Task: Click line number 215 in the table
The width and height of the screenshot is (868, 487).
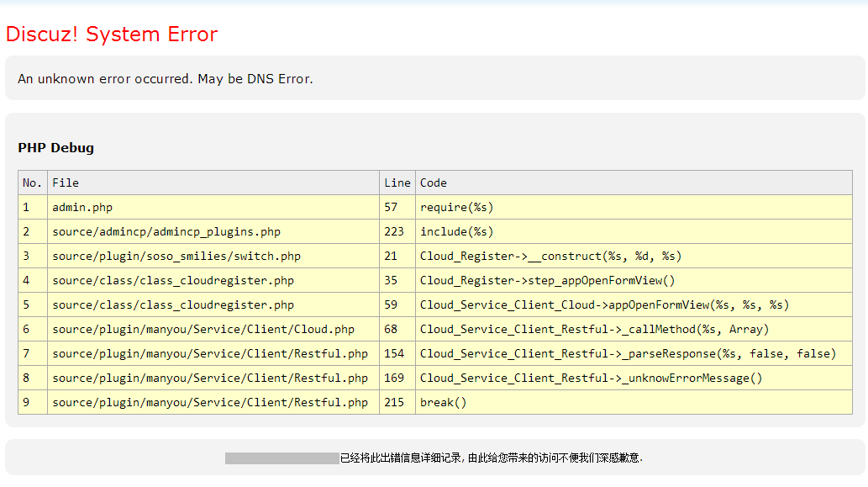Action: pyautogui.click(x=396, y=402)
